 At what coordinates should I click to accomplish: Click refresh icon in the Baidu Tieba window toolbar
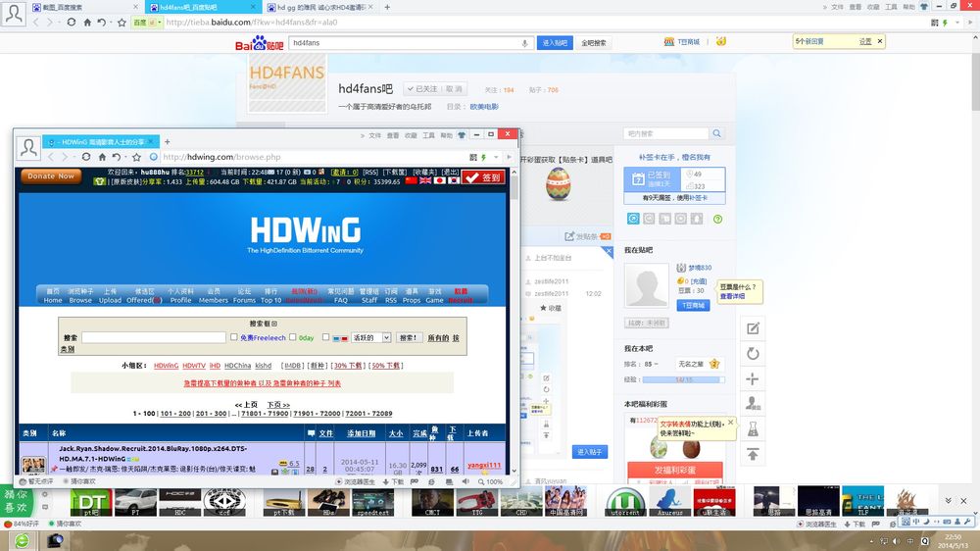72,22
